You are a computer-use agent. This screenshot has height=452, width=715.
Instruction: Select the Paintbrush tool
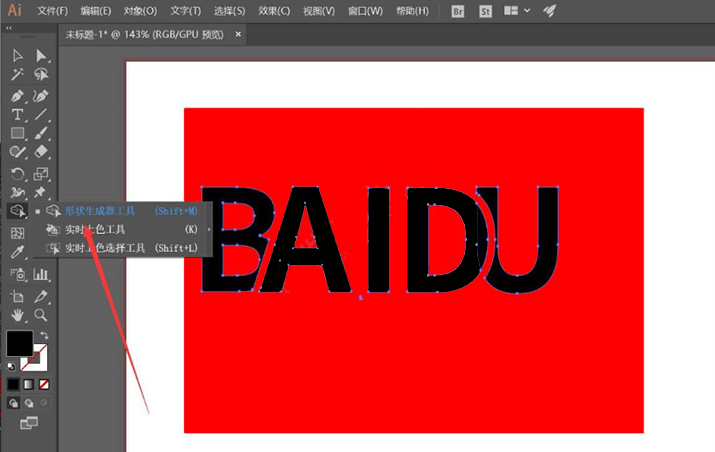tap(41, 133)
